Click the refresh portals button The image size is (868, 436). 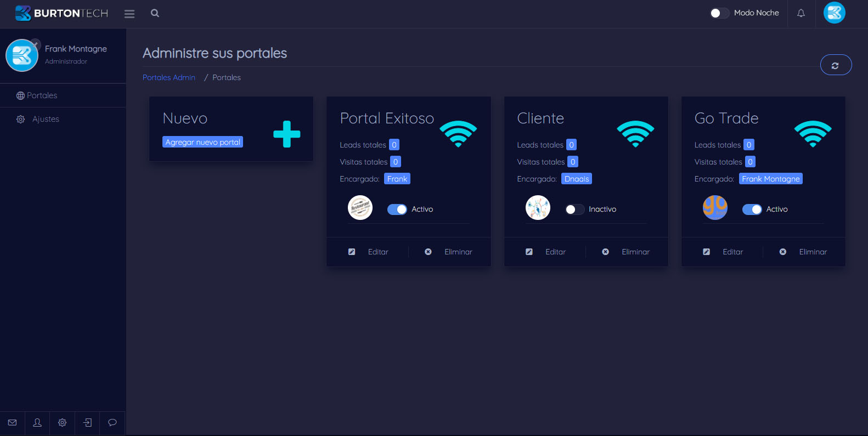[835, 65]
